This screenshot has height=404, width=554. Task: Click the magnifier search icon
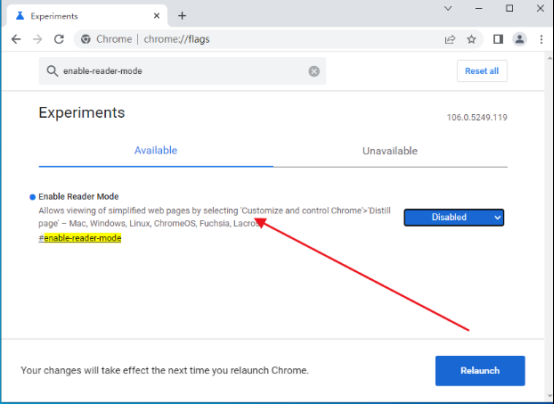tap(52, 71)
